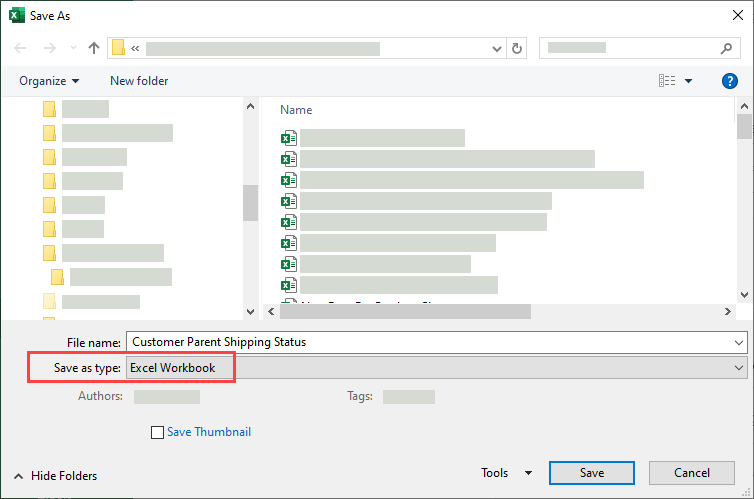Open the Save as type combo box
Image resolution: width=754 pixels, height=499 pixels.
tap(437, 368)
